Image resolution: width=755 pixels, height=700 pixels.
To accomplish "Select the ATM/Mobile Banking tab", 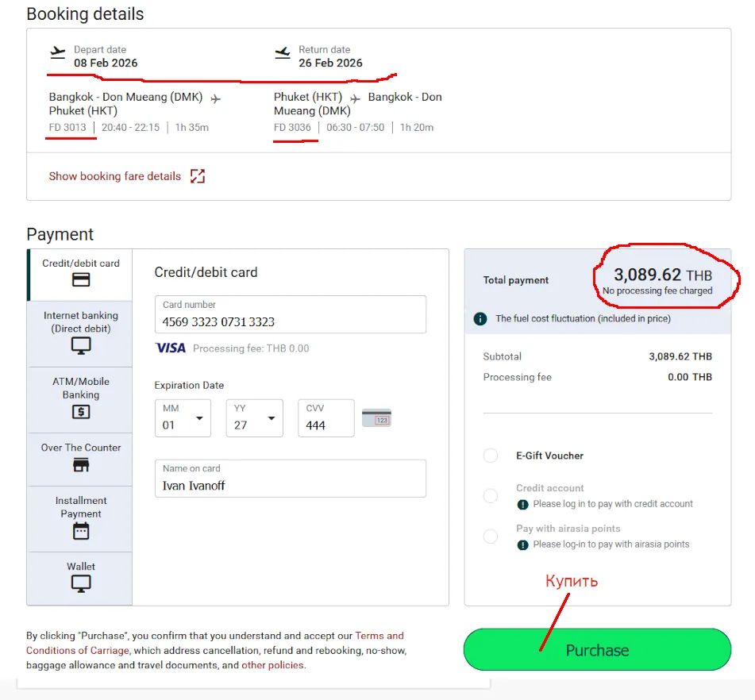I will point(81,396).
